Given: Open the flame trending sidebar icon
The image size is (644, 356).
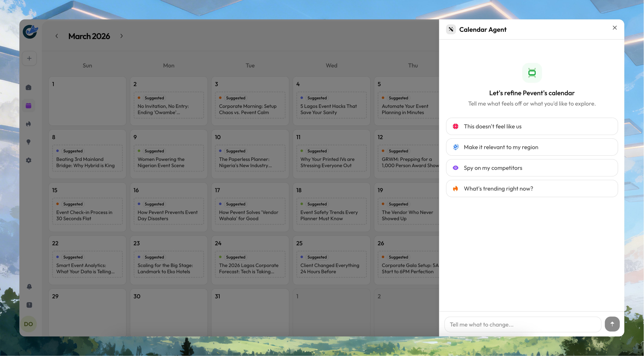Looking at the screenshot, I should pos(28,124).
